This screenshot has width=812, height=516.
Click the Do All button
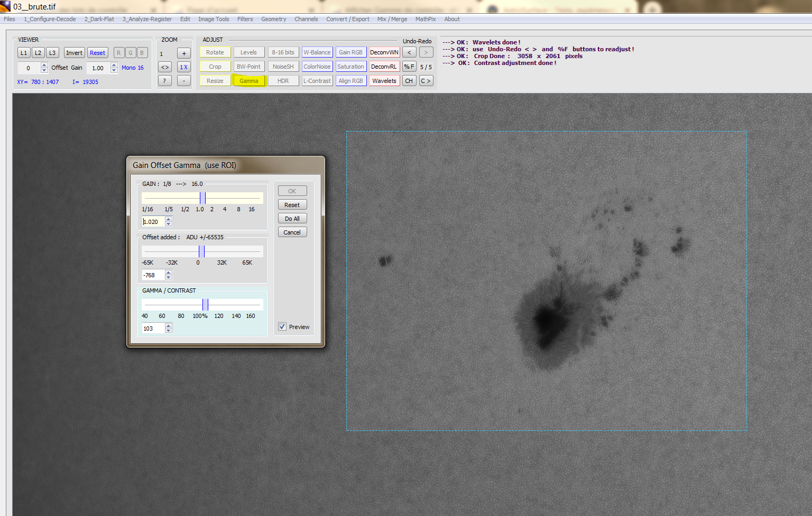(x=292, y=219)
